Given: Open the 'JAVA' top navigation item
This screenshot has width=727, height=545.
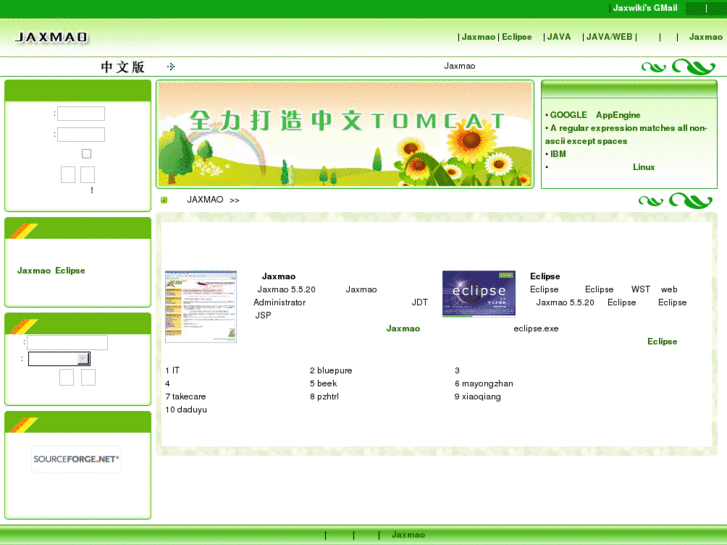Looking at the screenshot, I should 559,37.
